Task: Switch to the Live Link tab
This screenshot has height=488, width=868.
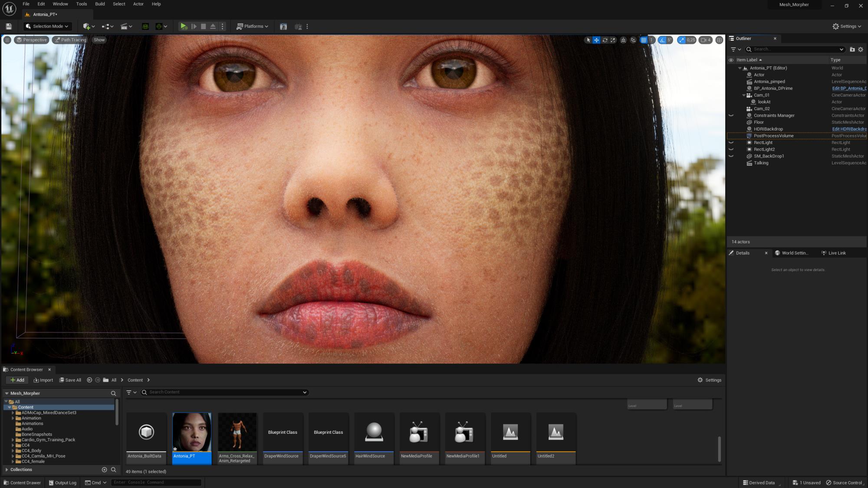Action: (x=834, y=253)
